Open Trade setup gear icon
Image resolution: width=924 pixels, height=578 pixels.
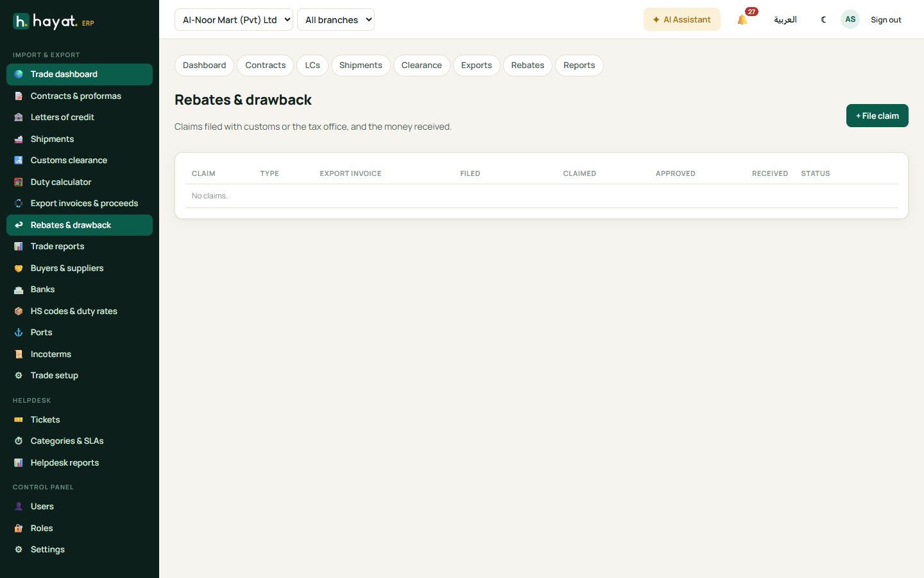tap(19, 376)
